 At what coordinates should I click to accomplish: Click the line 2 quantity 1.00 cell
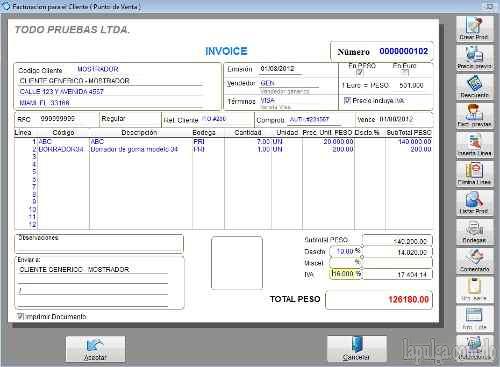pyautogui.click(x=248, y=149)
